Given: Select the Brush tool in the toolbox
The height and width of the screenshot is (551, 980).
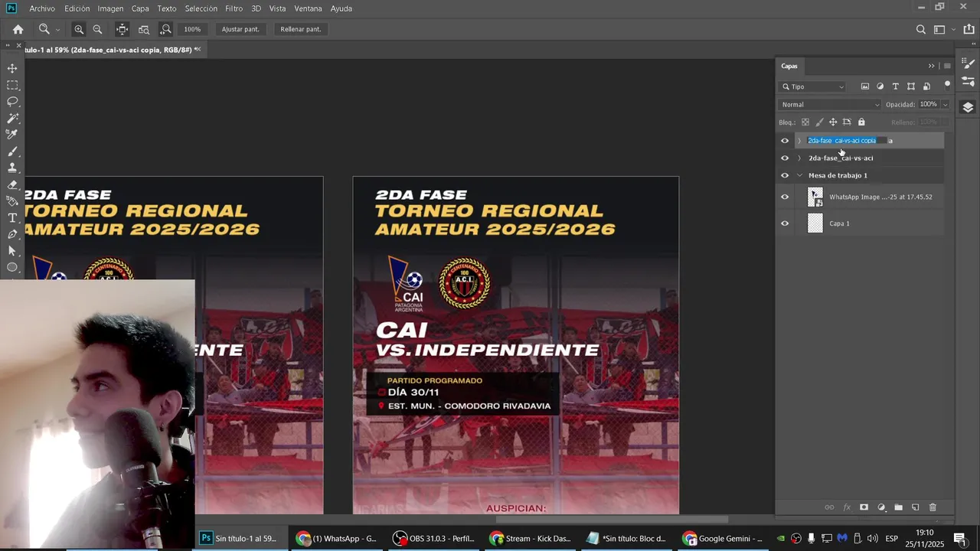Looking at the screenshot, I should pos(12,152).
